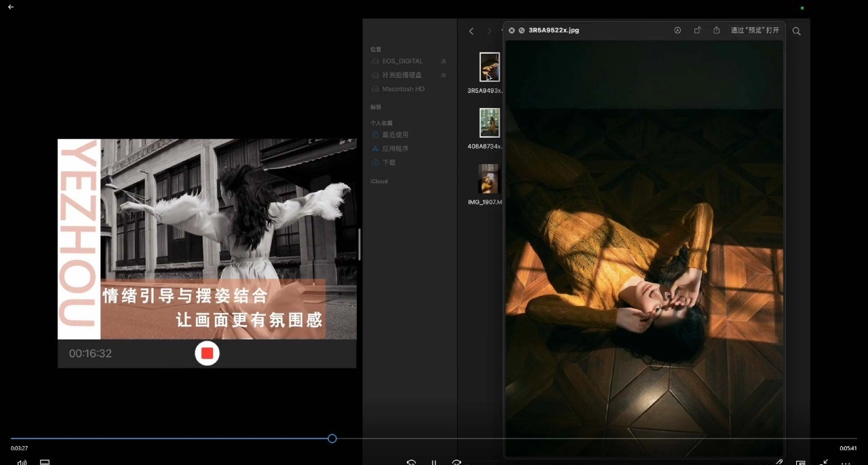Click the Finder back chevron
The width and height of the screenshot is (868, 465).
tap(471, 31)
